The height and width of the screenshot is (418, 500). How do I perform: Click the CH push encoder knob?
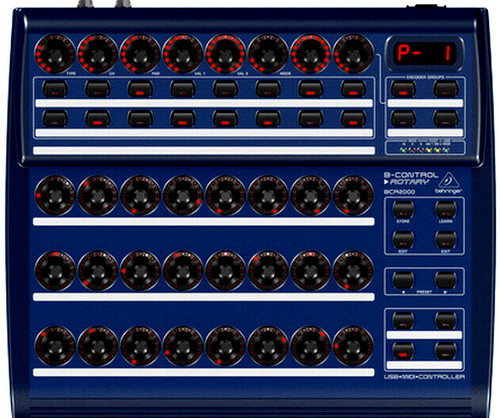point(98,54)
